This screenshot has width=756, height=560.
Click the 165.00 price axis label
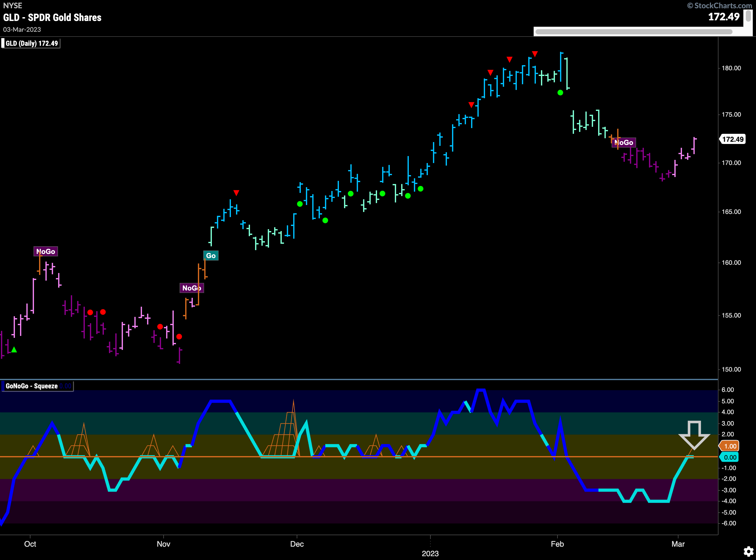[x=731, y=212]
